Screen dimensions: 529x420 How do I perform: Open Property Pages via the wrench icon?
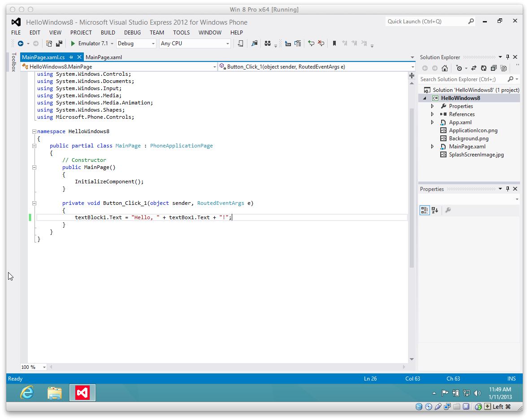pyautogui.click(x=448, y=210)
